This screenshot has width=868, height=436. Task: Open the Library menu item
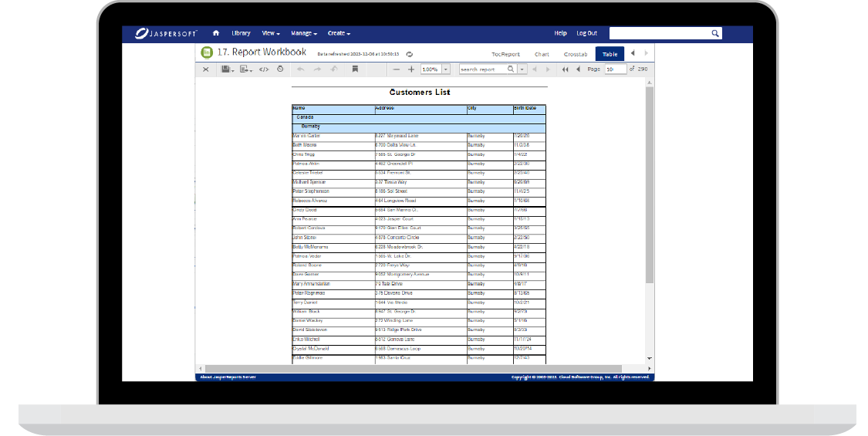tap(241, 33)
